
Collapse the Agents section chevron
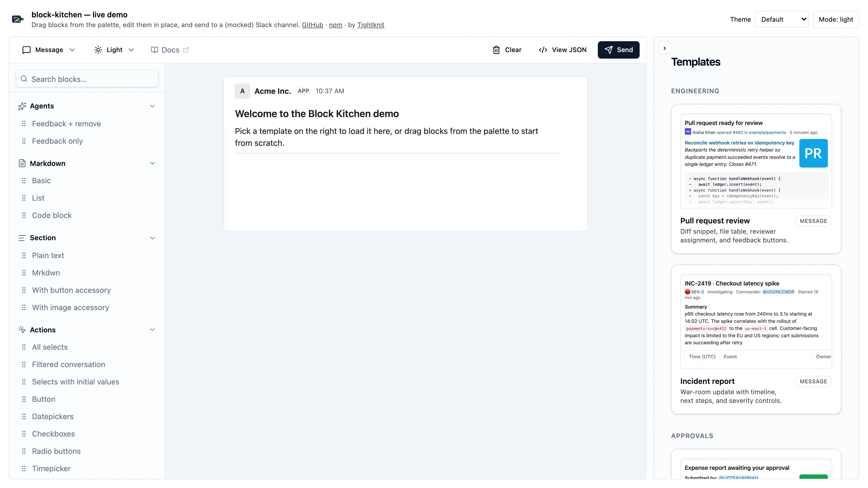(x=152, y=106)
